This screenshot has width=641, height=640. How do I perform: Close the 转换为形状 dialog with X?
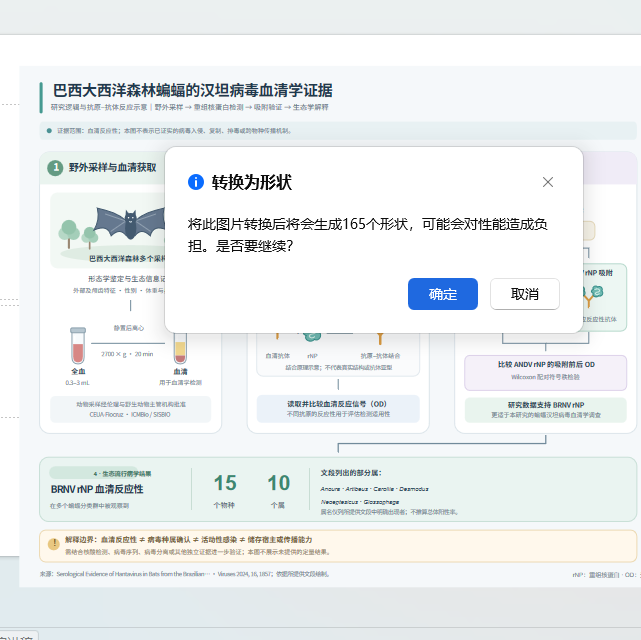tap(548, 182)
